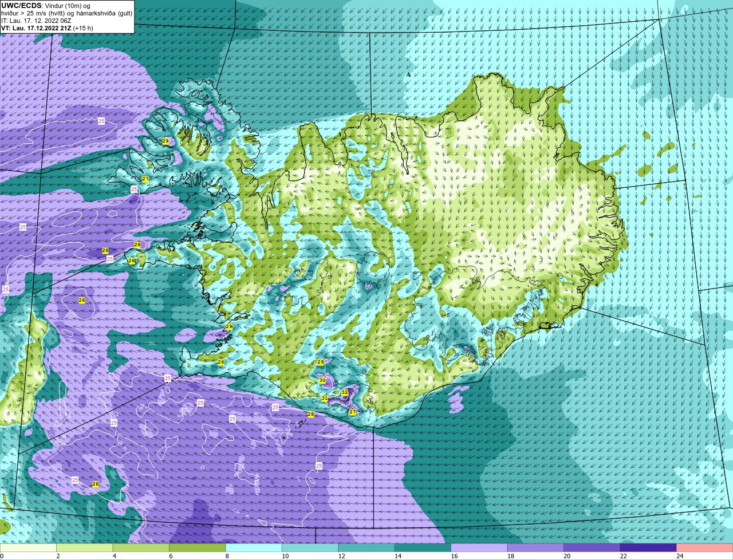
Task: Choose the violet 20–22 m/s legend swatch
Action: (x=593, y=548)
